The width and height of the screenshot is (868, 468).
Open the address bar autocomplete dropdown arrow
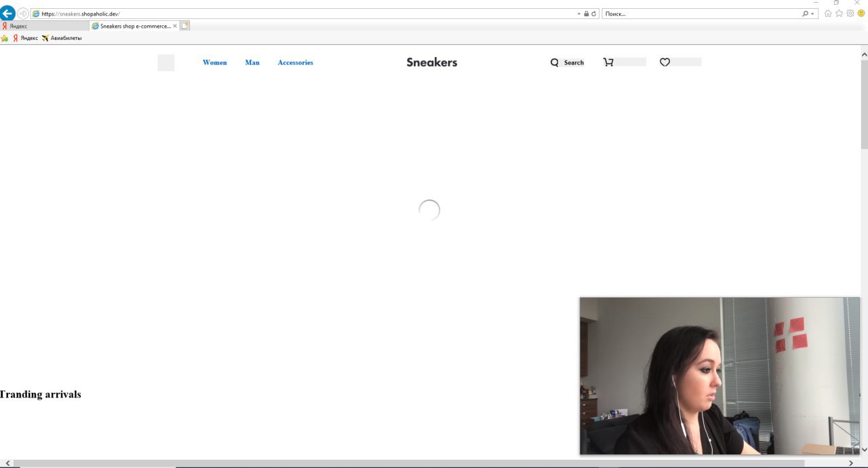(579, 14)
